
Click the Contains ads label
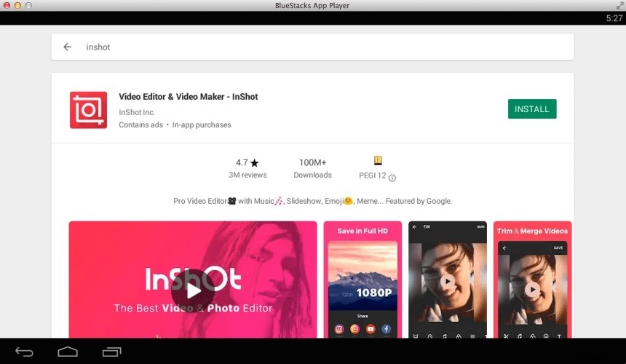(x=140, y=124)
